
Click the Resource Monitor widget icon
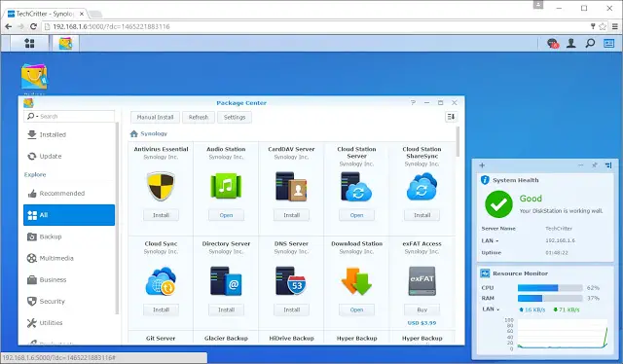click(485, 273)
